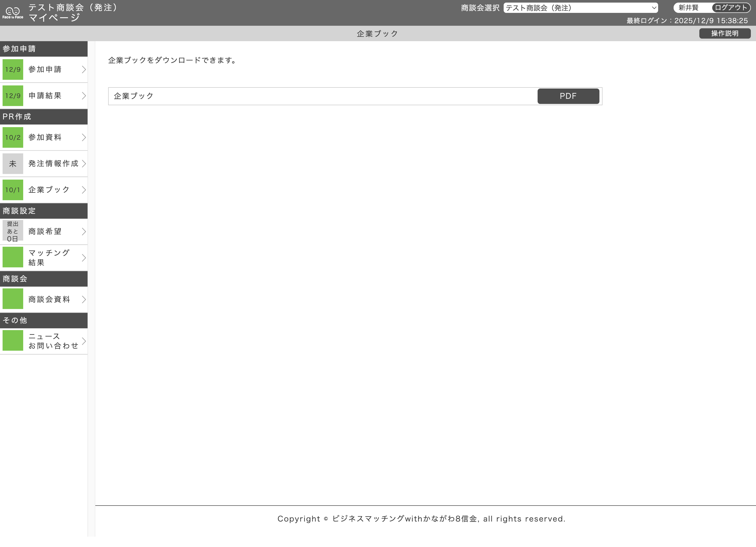Screen dimensions: 756x547
Task: Click the 12/9 badge next to 申請結果
Action: 13,96
